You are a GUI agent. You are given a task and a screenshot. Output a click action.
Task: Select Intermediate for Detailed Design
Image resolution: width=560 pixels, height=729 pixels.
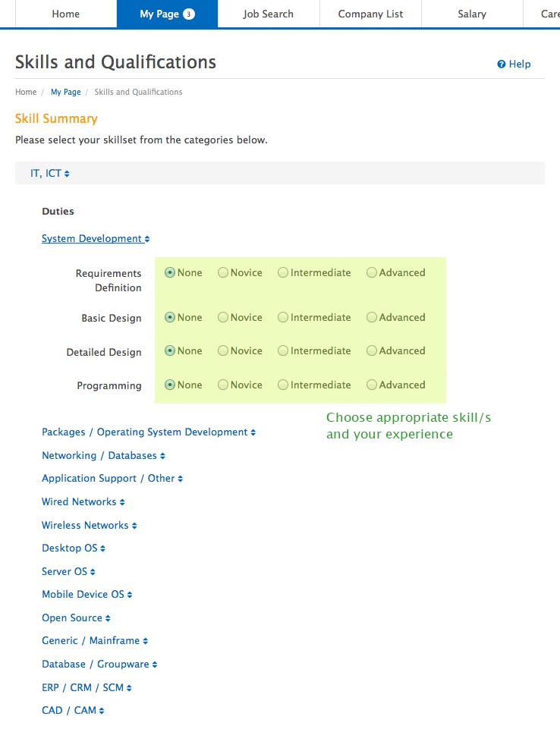(x=283, y=350)
